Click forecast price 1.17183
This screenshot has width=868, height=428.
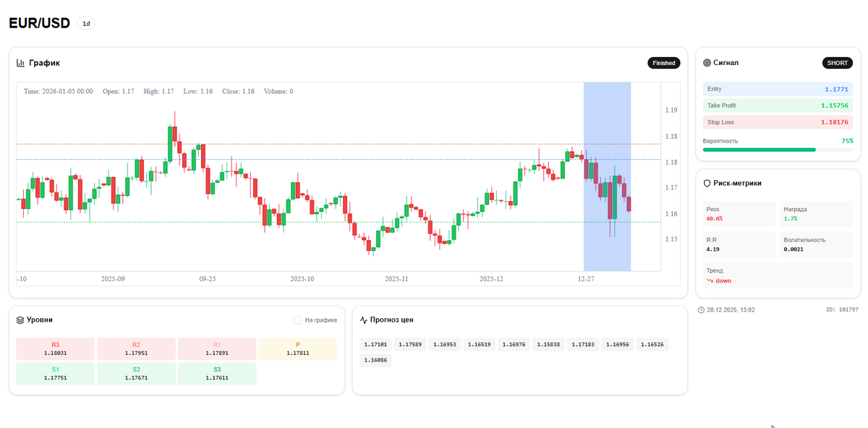[x=583, y=345]
